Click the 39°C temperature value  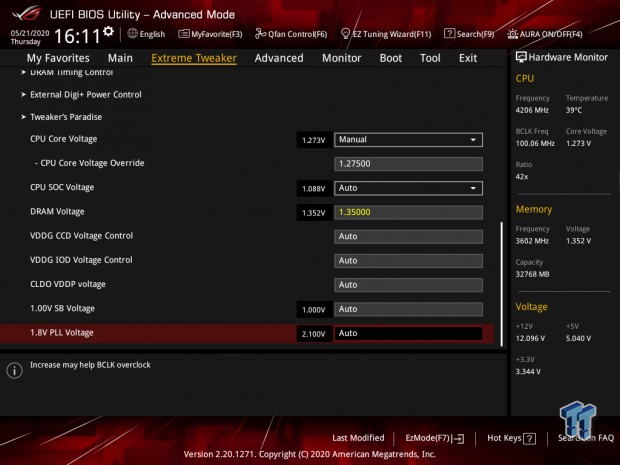574,110
